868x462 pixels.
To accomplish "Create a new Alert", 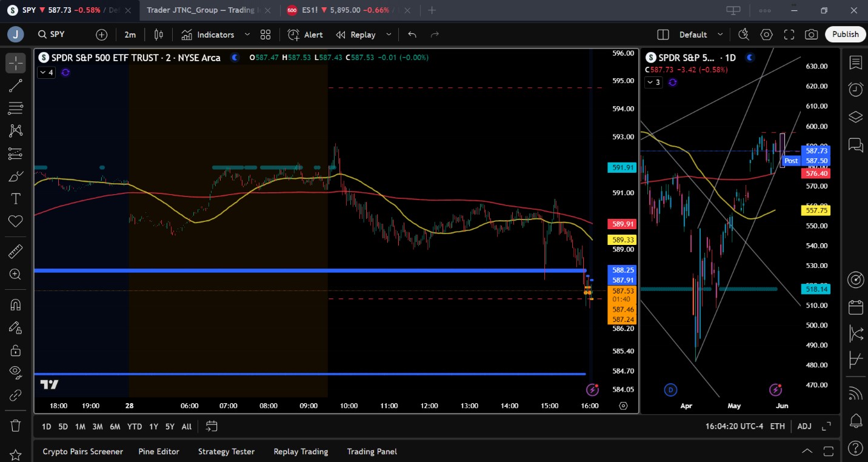I will (x=305, y=35).
